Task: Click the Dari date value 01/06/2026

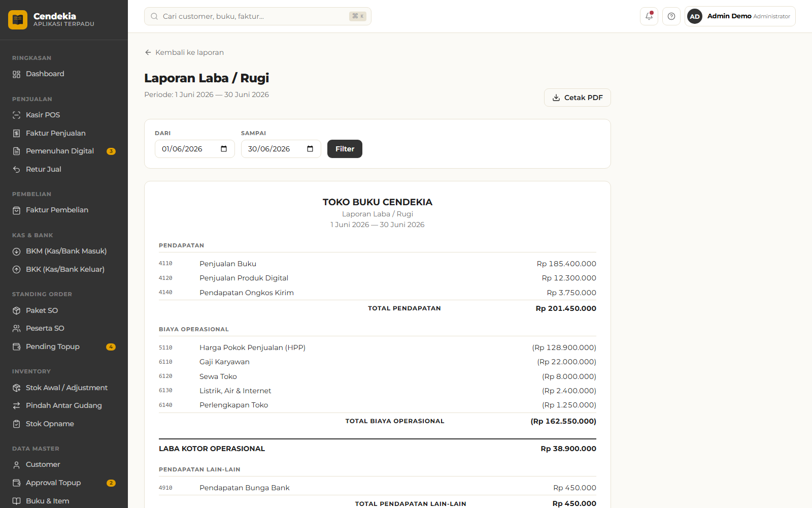Action: click(x=182, y=149)
